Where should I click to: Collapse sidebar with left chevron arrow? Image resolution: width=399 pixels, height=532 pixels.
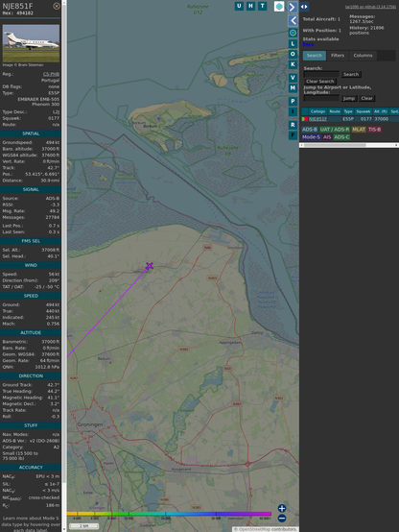coord(293,20)
